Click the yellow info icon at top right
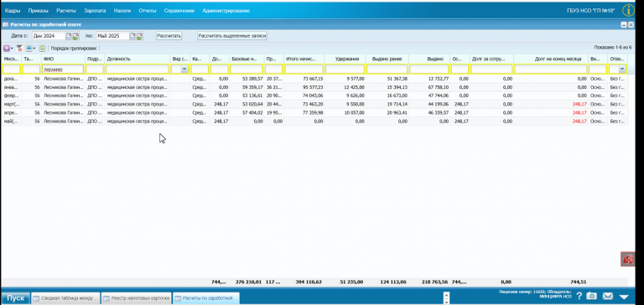Image resolution: width=644 pixels, height=305 pixels. click(628, 10)
